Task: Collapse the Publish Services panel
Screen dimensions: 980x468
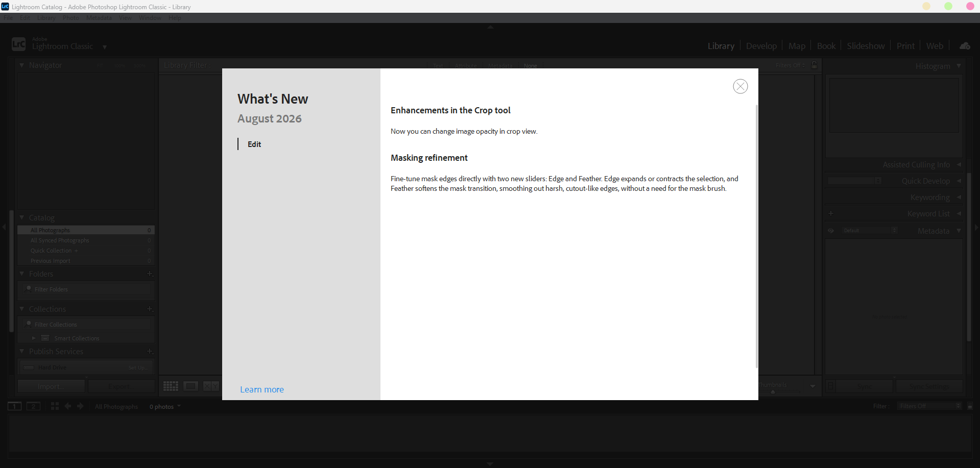Action: point(22,351)
